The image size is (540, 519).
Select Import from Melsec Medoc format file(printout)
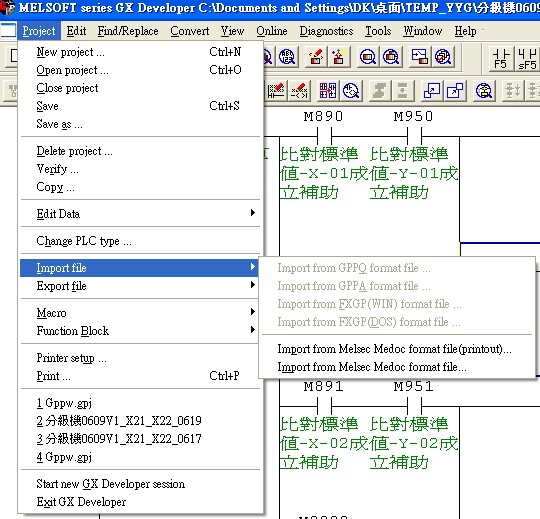(395, 349)
